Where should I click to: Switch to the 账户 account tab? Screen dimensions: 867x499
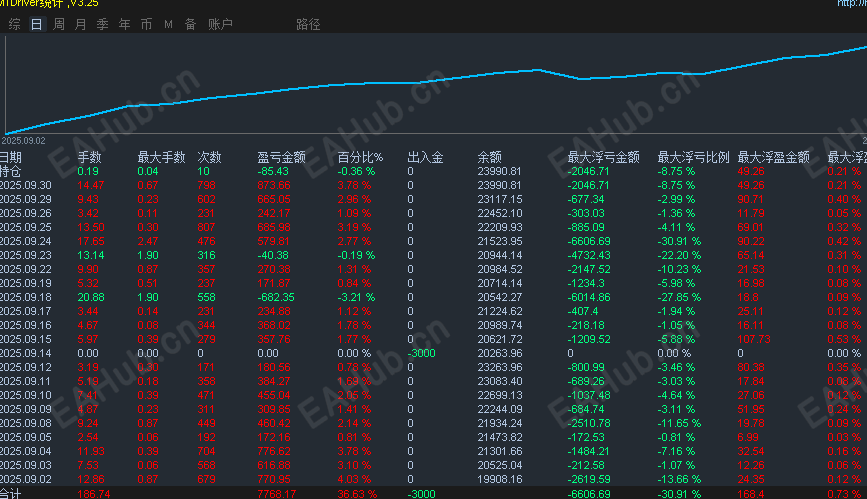[220, 24]
